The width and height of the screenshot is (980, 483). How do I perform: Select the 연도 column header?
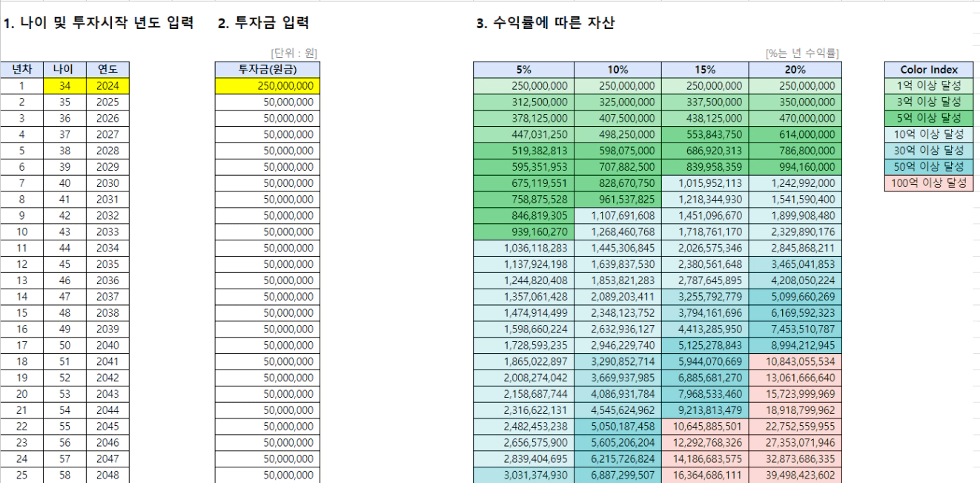click(x=107, y=69)
